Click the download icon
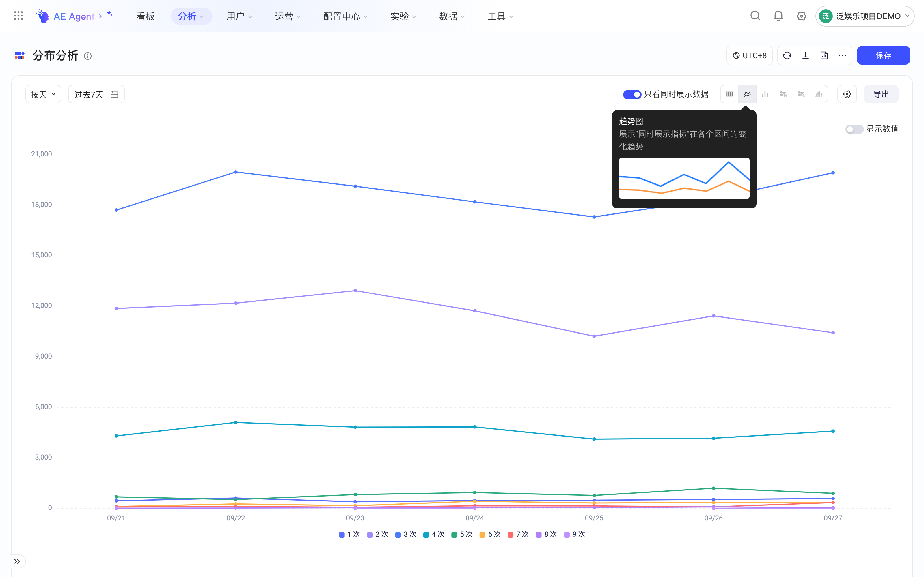 (806, 56)
